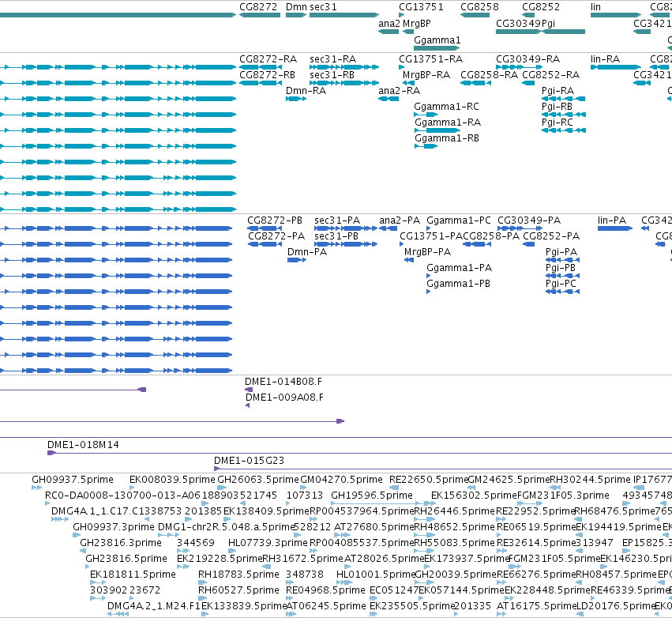The height and width of the screenshot is (618, 672).
Task: Select the CG8272-RB transcript label
Action: tap(267, 74)
